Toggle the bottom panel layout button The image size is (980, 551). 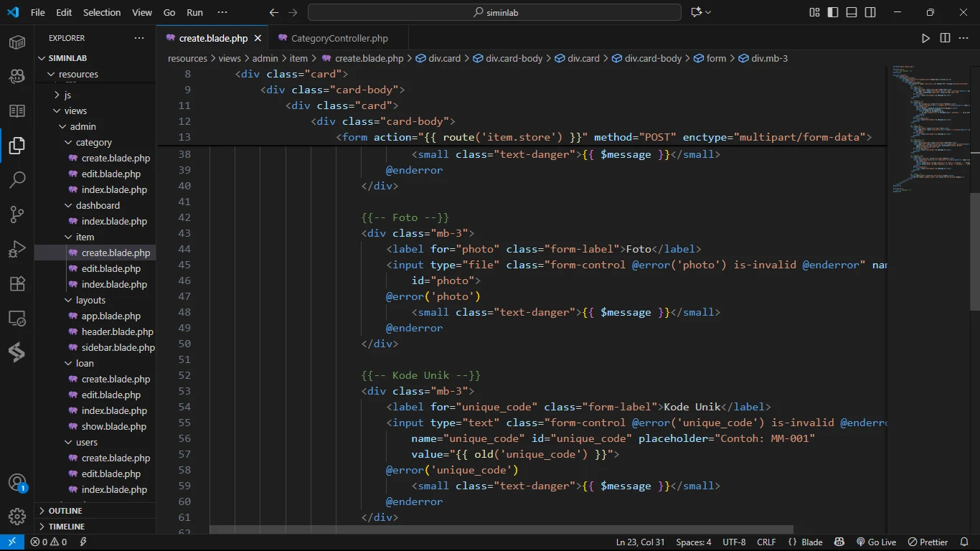852,12
